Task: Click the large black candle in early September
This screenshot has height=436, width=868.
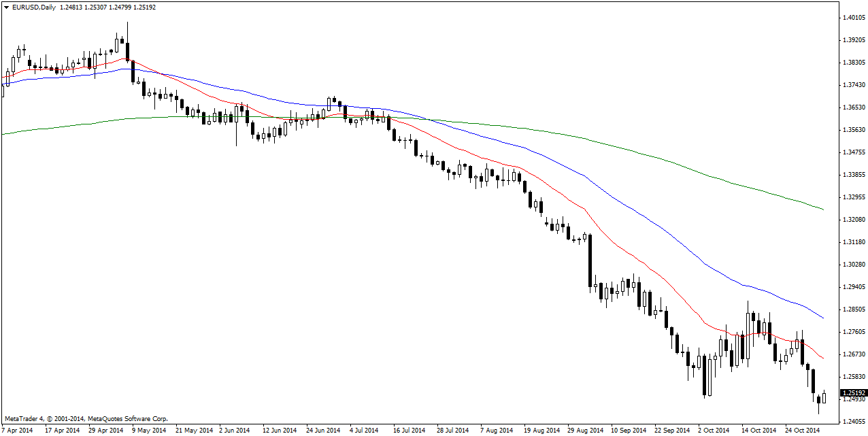Action: coord(589,261)
